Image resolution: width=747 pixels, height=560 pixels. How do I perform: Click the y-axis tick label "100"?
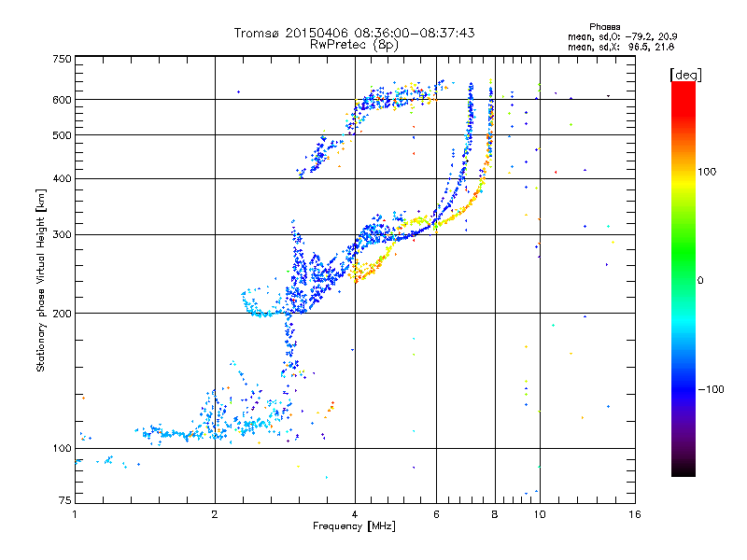62,448
